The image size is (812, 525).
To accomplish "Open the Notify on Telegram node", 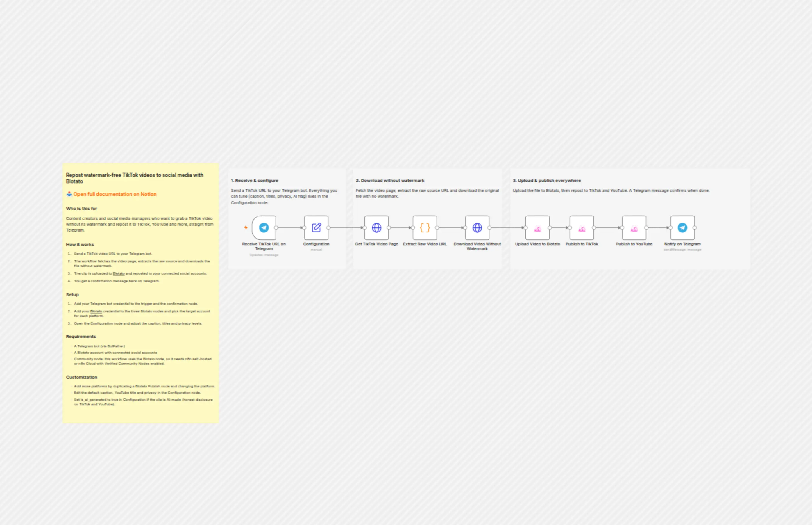I will pos(682,227).
